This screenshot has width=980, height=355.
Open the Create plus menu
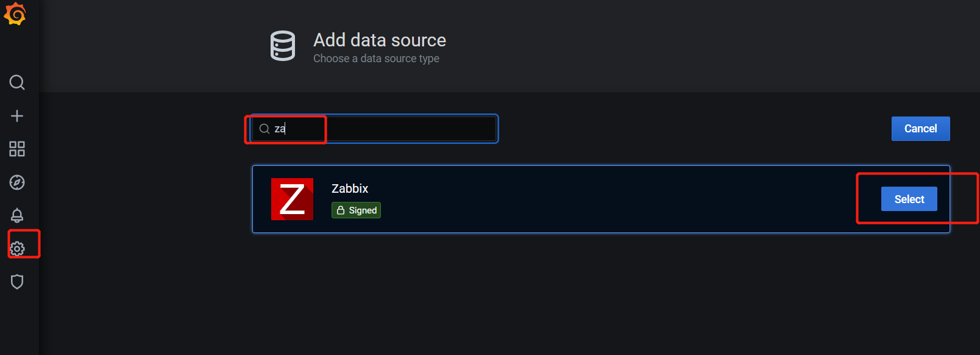tap(17, 116)
